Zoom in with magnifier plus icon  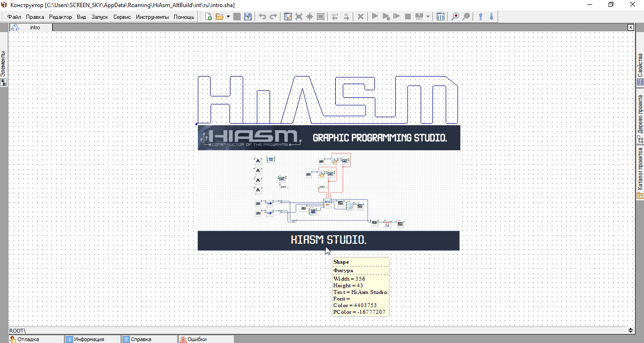click(x=455, y=17)
